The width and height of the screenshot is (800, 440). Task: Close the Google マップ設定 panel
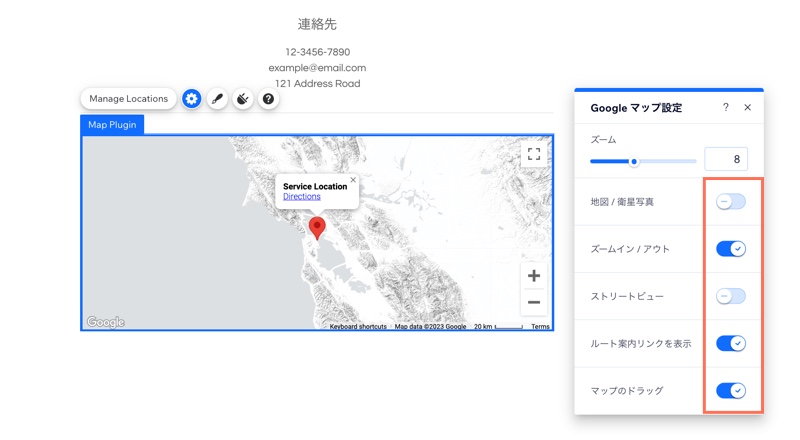pyautogui.click(x=747, y=108)
